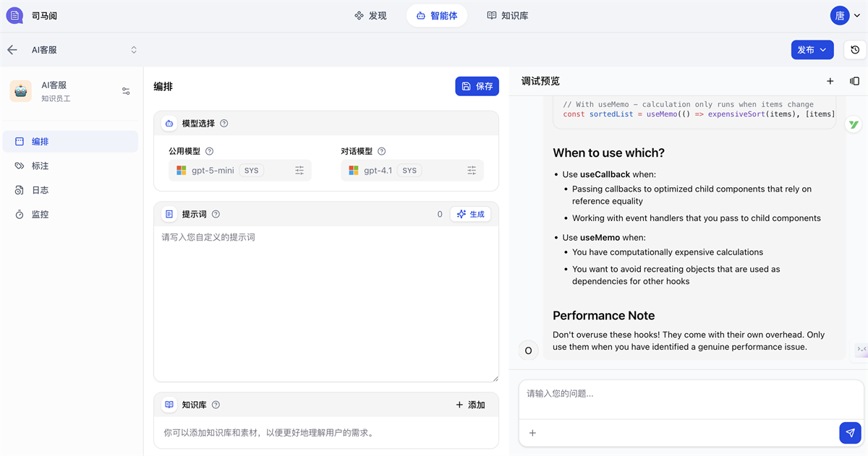Click the 提示词 prompt text area
The height and width of the screenshot is (456, 868).
click(x=325, y=304)
